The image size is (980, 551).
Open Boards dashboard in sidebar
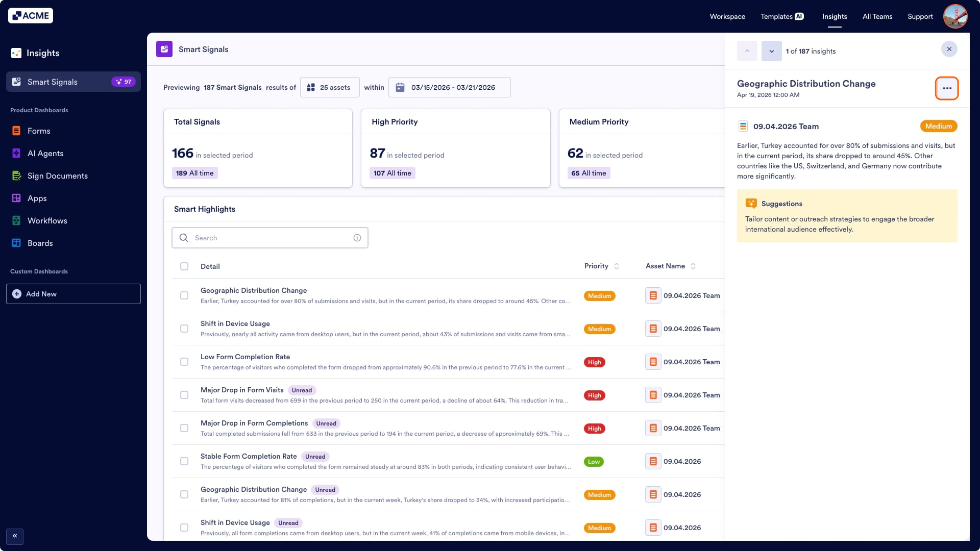click(40, 243)
